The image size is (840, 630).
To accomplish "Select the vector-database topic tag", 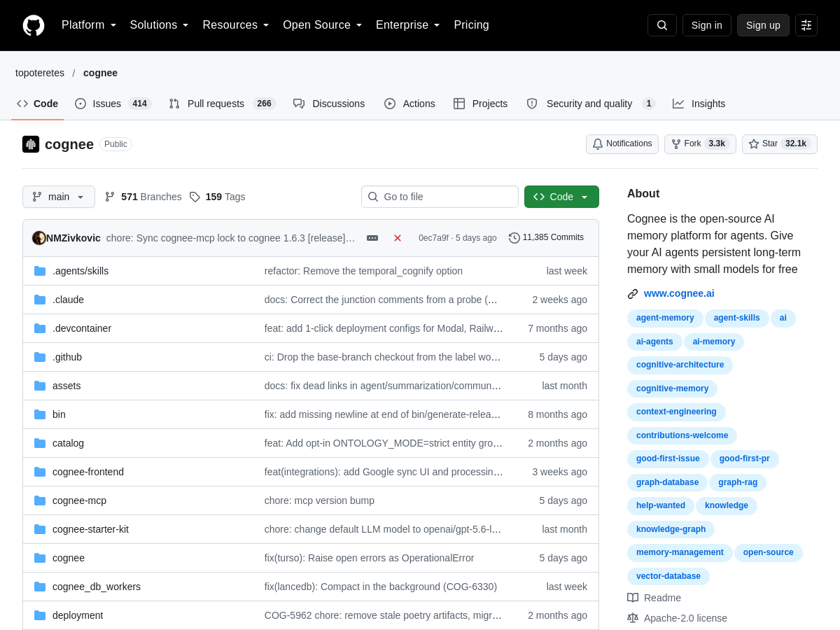I will [668, 576].
